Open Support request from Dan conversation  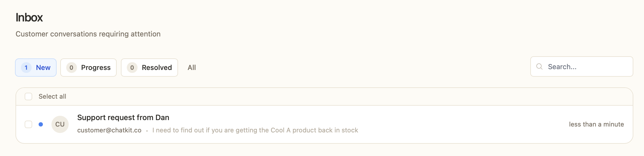(123, 117)
